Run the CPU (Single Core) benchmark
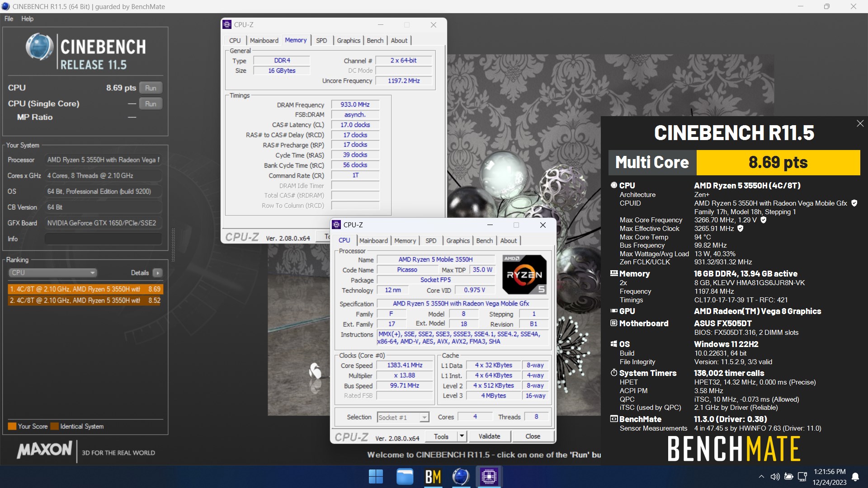Image resolution: width=868 pixels, height=488 pixels. (151, 104)
